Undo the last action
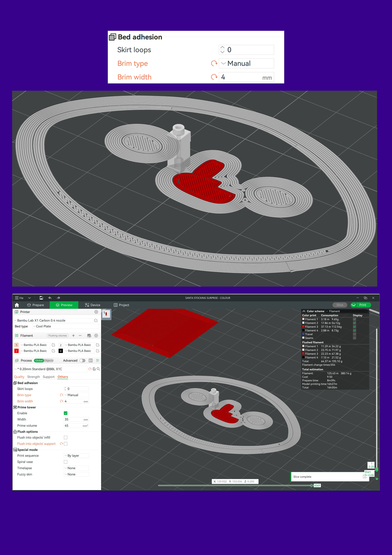Screen dimensions: 392x555 point(50,298)
